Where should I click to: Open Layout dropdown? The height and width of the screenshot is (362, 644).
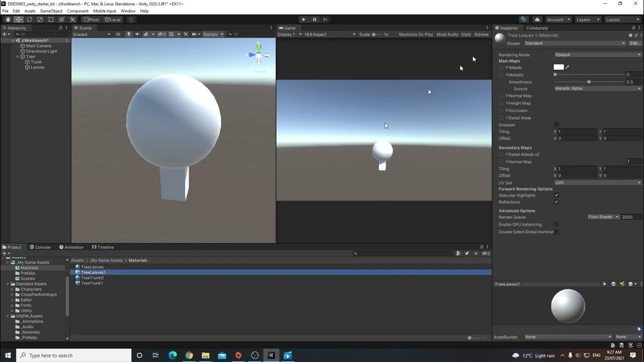622,20
